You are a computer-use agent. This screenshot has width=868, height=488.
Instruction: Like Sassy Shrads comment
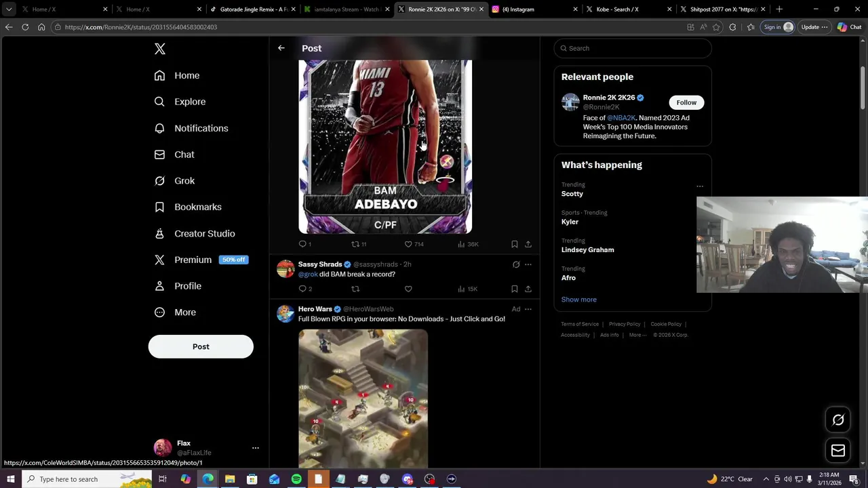pos(408,289)
